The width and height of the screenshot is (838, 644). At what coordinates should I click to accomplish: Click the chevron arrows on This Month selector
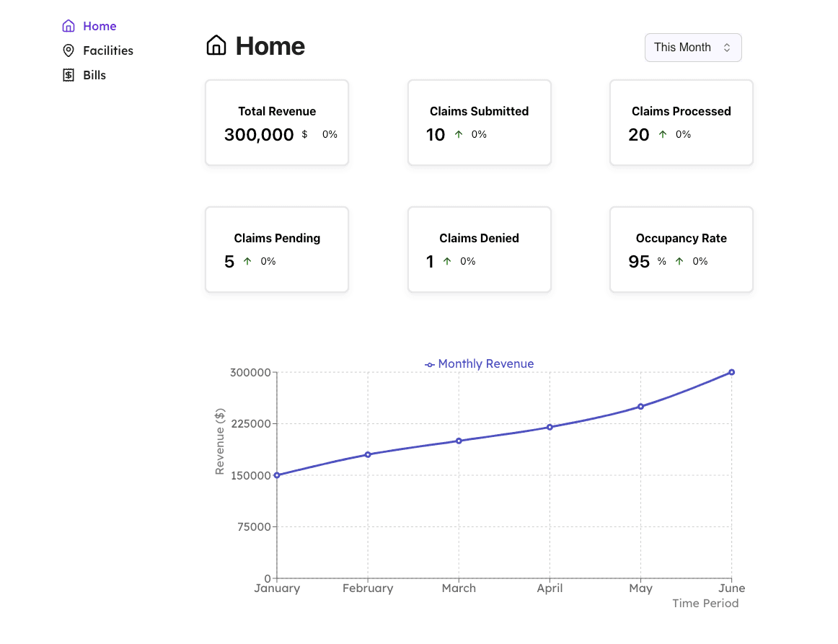click(x=727, y=48)
